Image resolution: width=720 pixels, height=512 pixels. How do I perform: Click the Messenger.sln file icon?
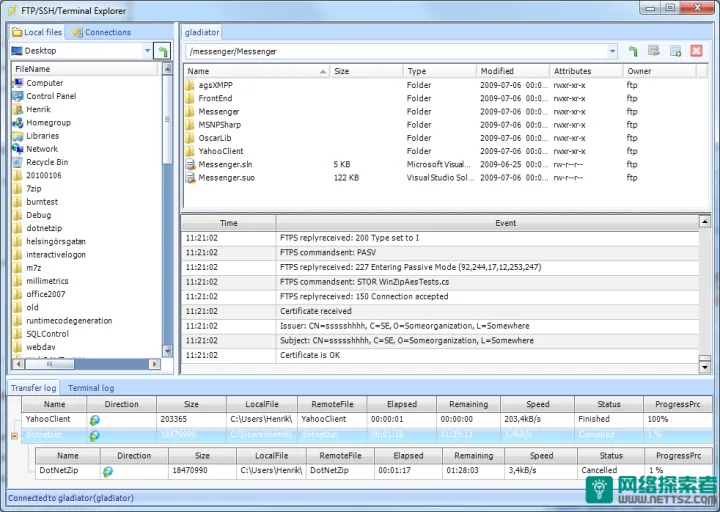[190, 164]
